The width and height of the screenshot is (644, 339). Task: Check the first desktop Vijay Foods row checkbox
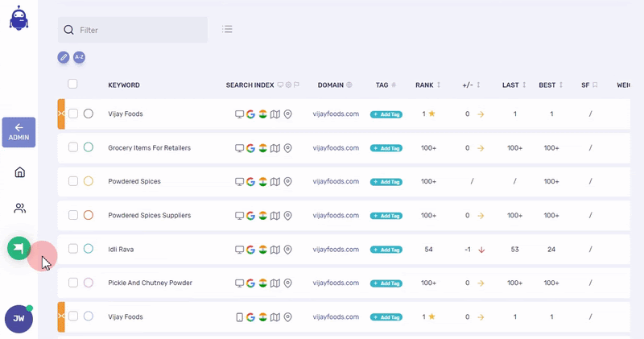(73, 114)
